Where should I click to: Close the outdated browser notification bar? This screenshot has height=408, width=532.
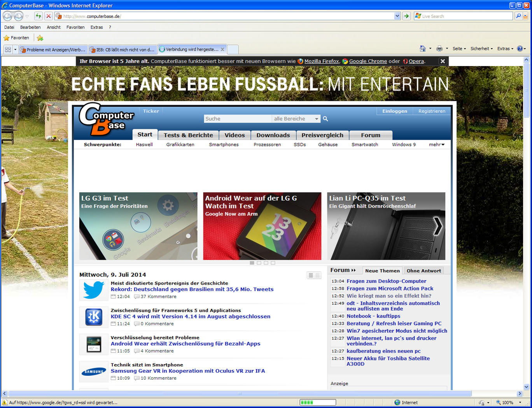[443, 61]
